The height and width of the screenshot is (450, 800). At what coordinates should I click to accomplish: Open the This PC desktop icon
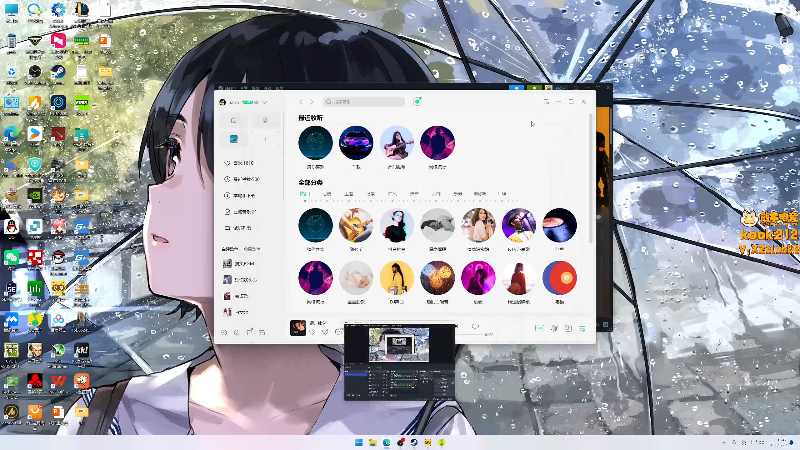pos(11,12)
